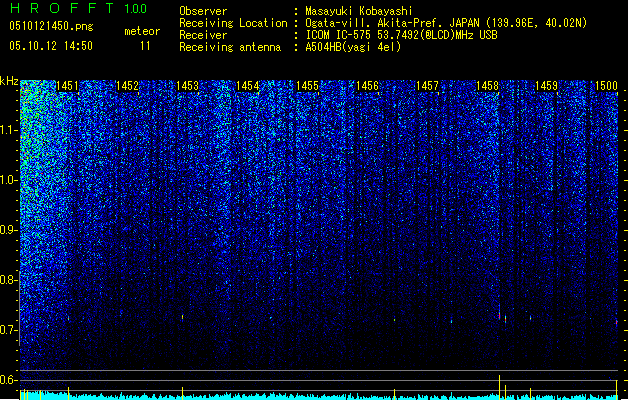The width and height of the screenshot is (629, 400).
Task: Click the 1457 time marker
Action: [427, 86]
